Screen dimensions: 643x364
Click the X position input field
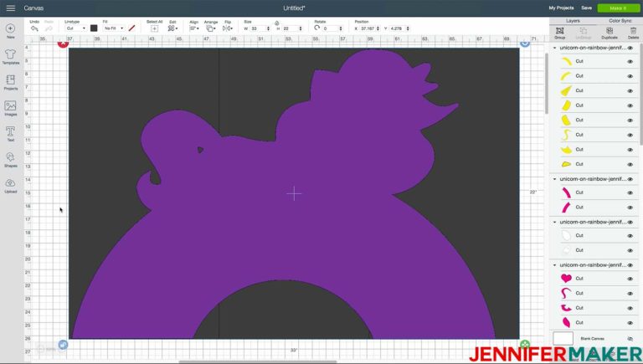click(x=368, y=28)
